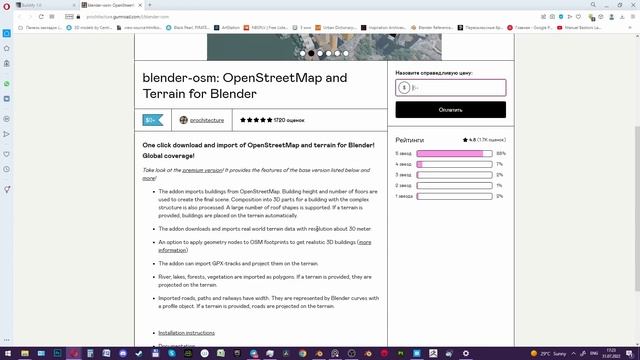This screenshot has height=360, width=640.
Task: Select the fifth carousel dot
Action: tap(337, 53)
